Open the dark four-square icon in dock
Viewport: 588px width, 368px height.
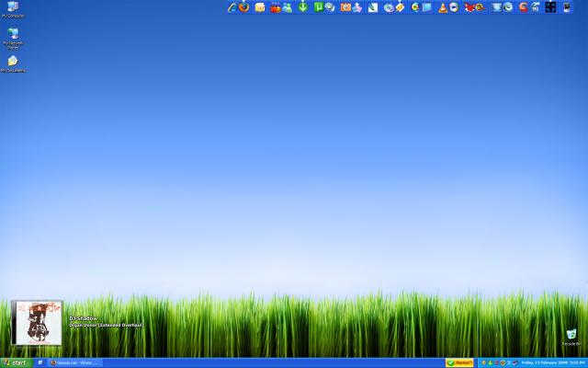coord(550,7)
